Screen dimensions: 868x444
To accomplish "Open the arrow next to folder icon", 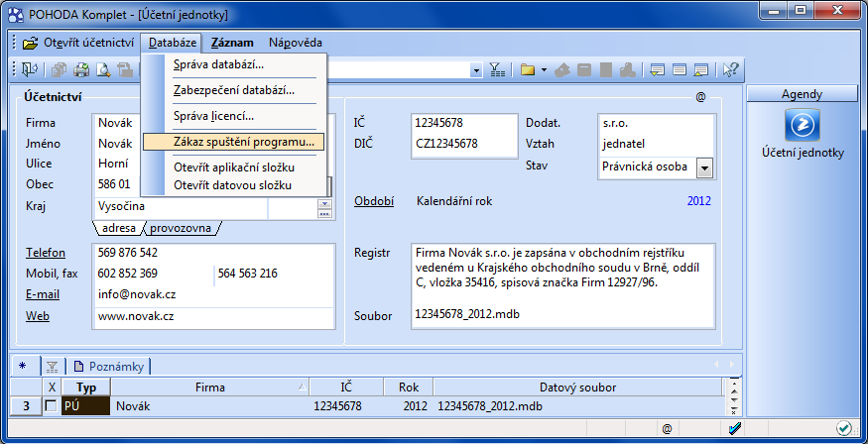I will (544, 70).
